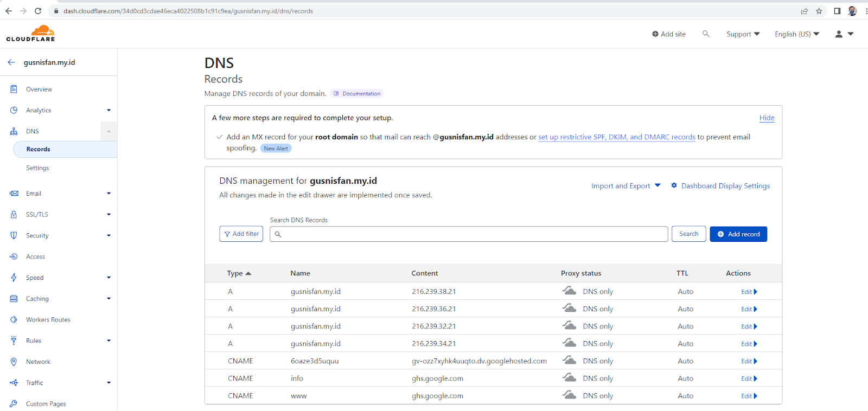Click the Network pin icon
This screenshot has width=868, height=411.
[x=14, y=362]
